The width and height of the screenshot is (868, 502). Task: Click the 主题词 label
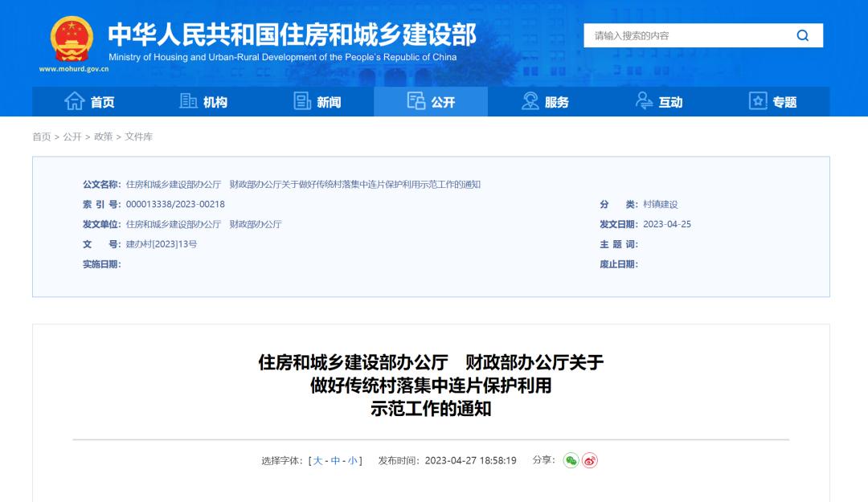(619, 244)
